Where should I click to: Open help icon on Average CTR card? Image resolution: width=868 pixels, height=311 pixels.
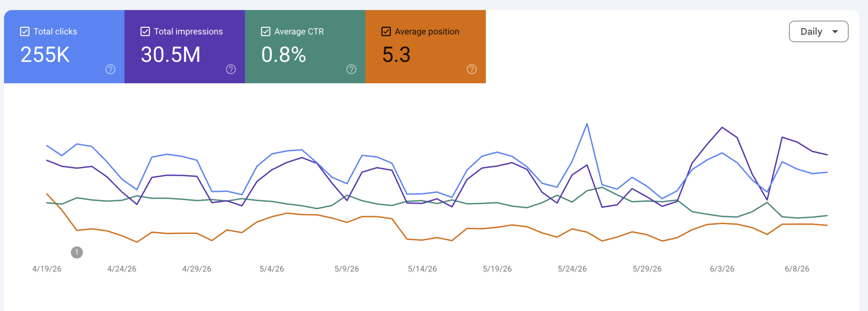[x=351, y=69]
